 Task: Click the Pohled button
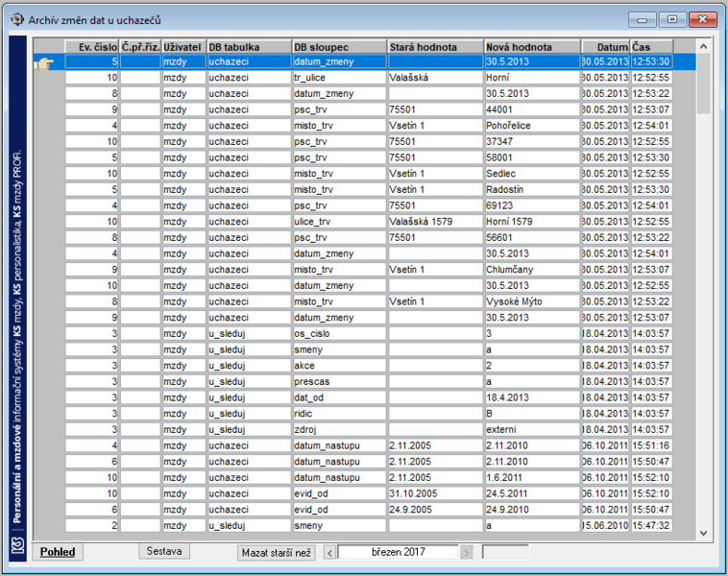(58, 552)
